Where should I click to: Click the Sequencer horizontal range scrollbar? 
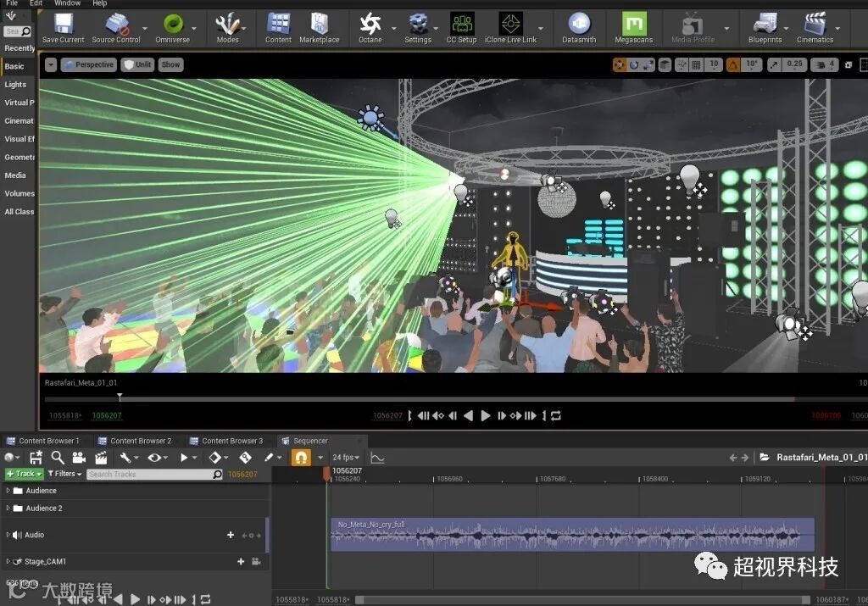coord(581,600)
